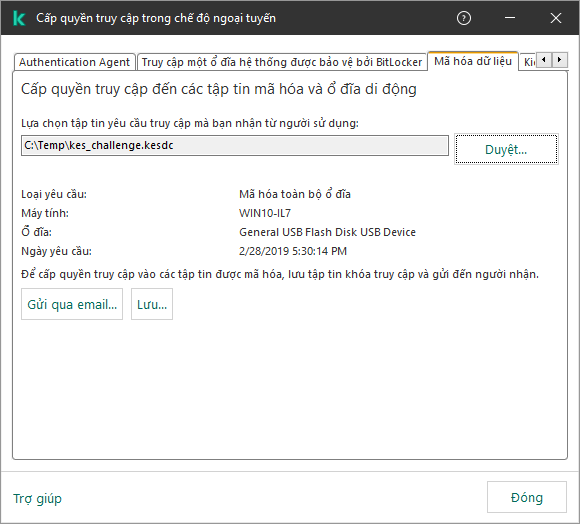Click the Ổ đĩa: label

pyautogui.click(x=36, y=232)
